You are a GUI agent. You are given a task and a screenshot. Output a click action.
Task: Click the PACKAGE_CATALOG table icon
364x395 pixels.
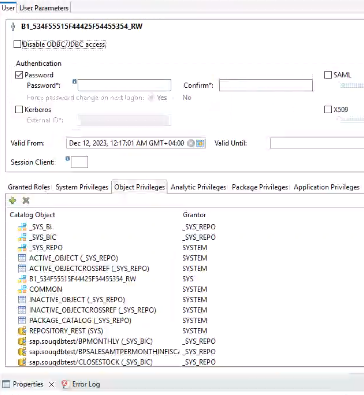[22, 320]
